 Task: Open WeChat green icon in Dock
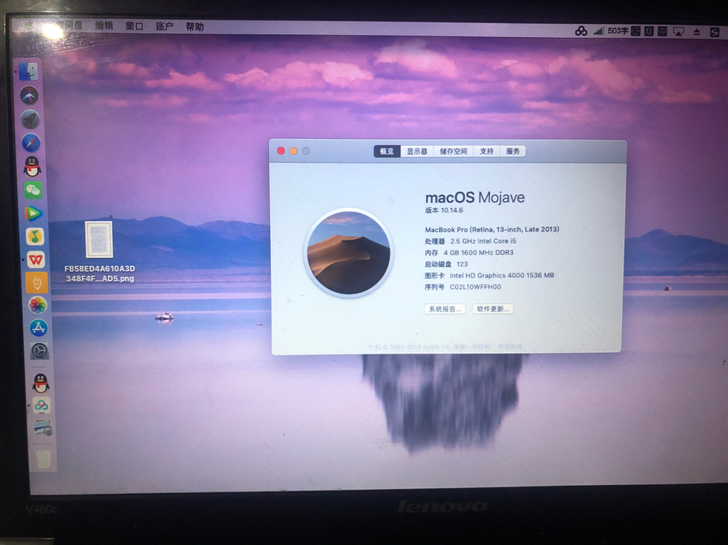[x=33, y=190]
